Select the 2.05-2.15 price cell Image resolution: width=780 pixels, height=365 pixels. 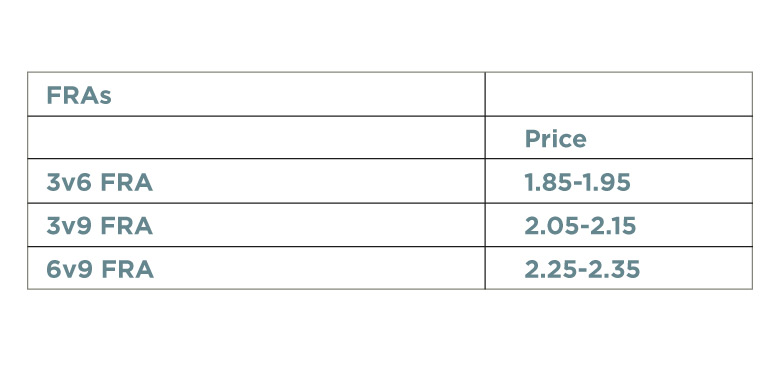click(x=619, y=225)
